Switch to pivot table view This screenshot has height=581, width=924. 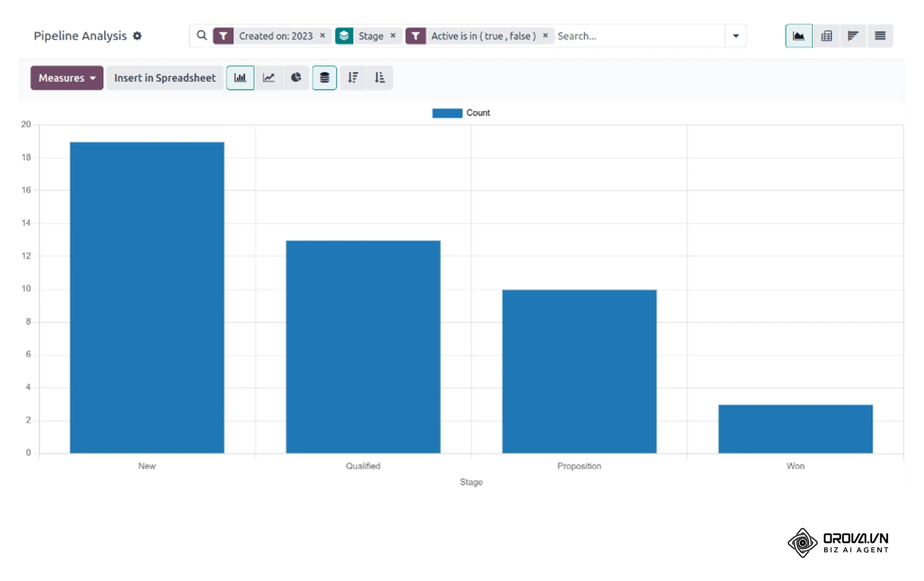pos(826,36)
